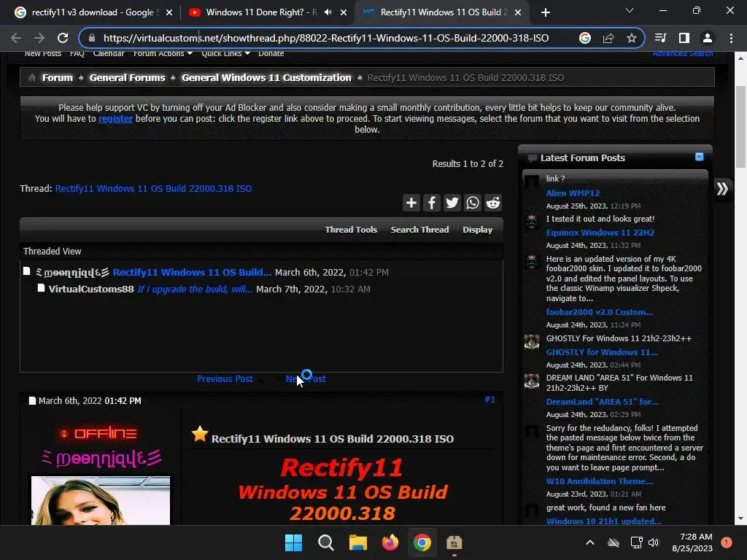Open New Posts in the nav bar
This screenshot has height=560, width=747.
(43, 54)
